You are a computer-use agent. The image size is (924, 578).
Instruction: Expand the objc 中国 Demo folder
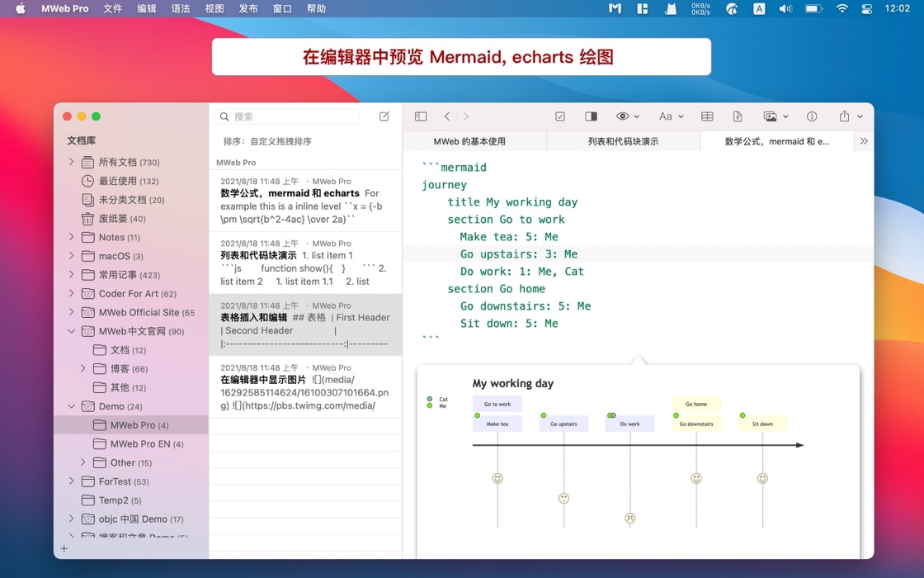[71, 519]
